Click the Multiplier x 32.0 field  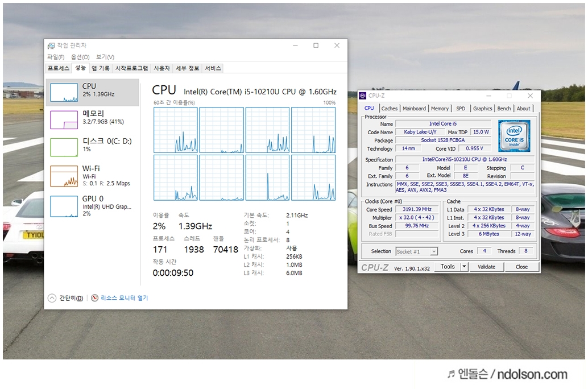pyautogui.click(x=417, y=218)
